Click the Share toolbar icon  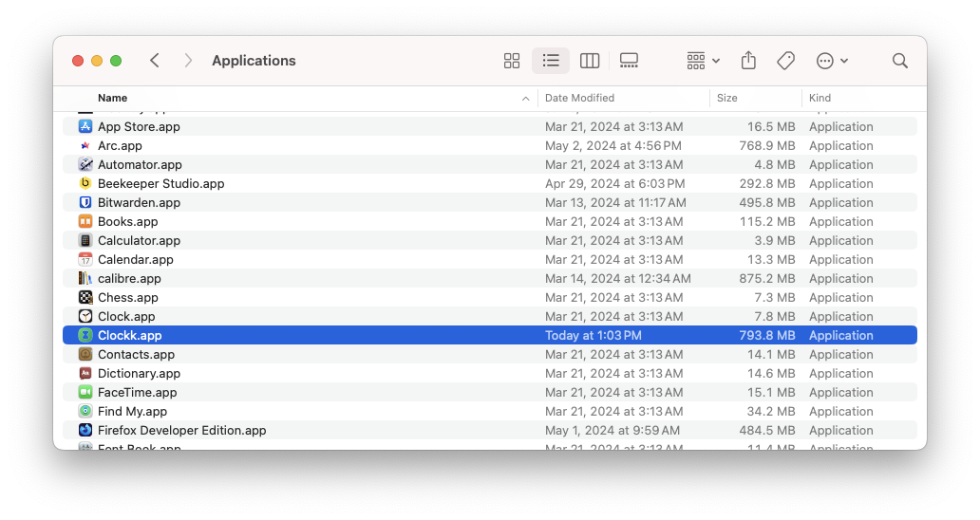tap(748, 61)
